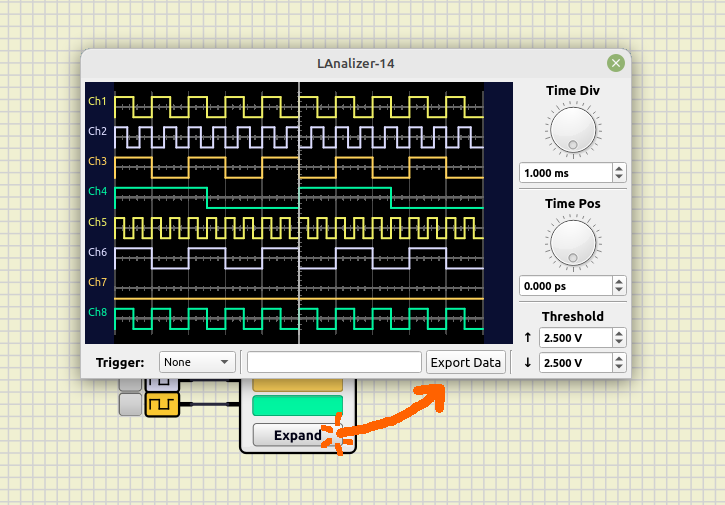The height and width of the screenshot is (505, 725).
Task: Decrease falling threshold voltage with down arrow
Action: point(619,367)
